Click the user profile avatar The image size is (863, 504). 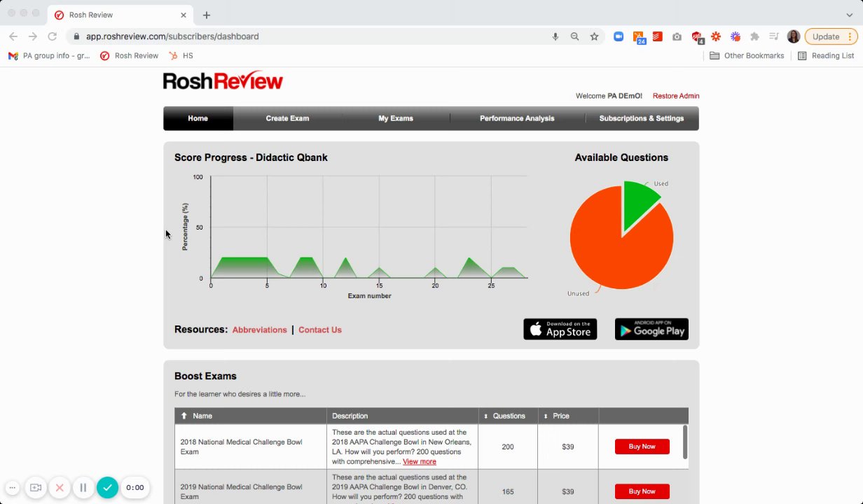coord(794,36)
